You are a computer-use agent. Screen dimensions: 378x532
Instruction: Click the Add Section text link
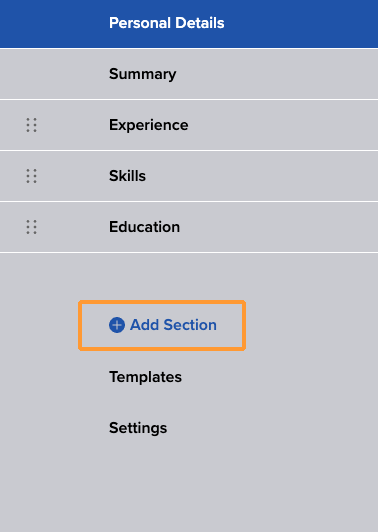click(173, 325)
